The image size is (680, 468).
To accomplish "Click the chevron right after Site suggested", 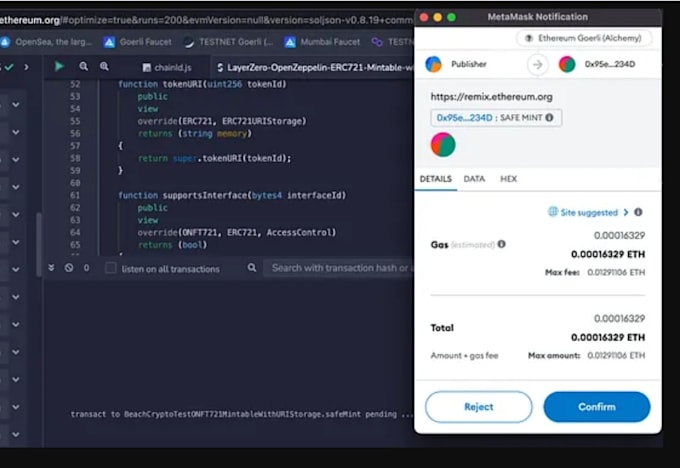I will [626, 213].
